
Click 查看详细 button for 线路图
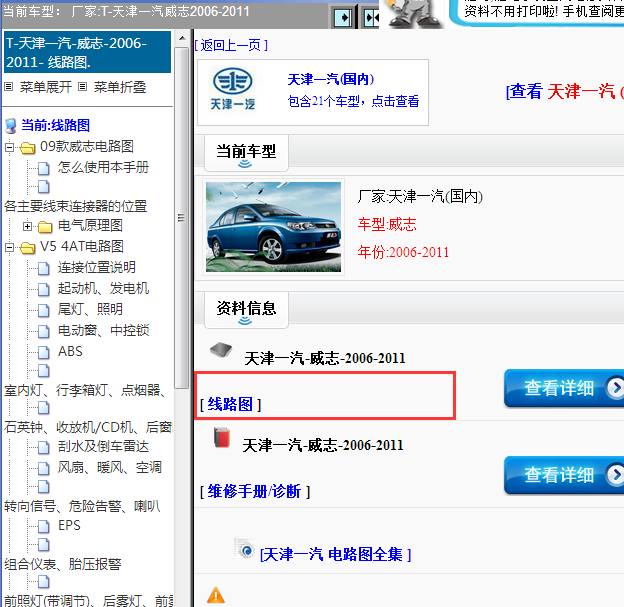point(564,388)
